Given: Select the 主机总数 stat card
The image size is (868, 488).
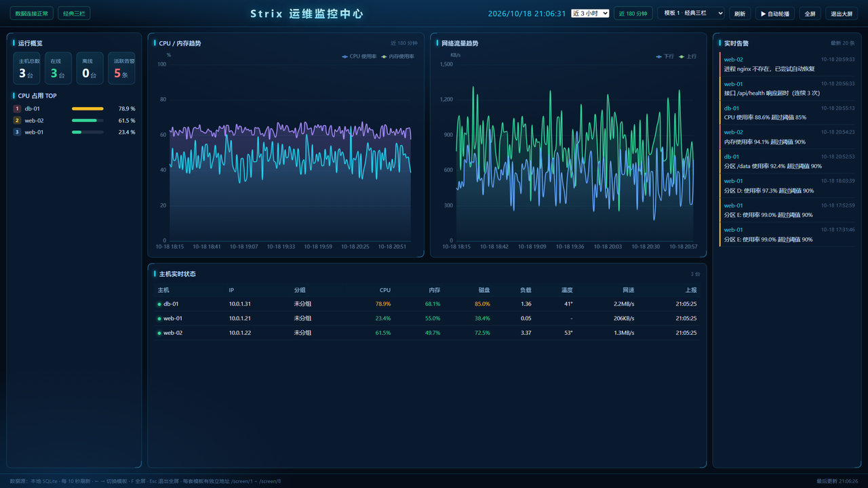Looking at the screenshot, I should coord(26,68).
